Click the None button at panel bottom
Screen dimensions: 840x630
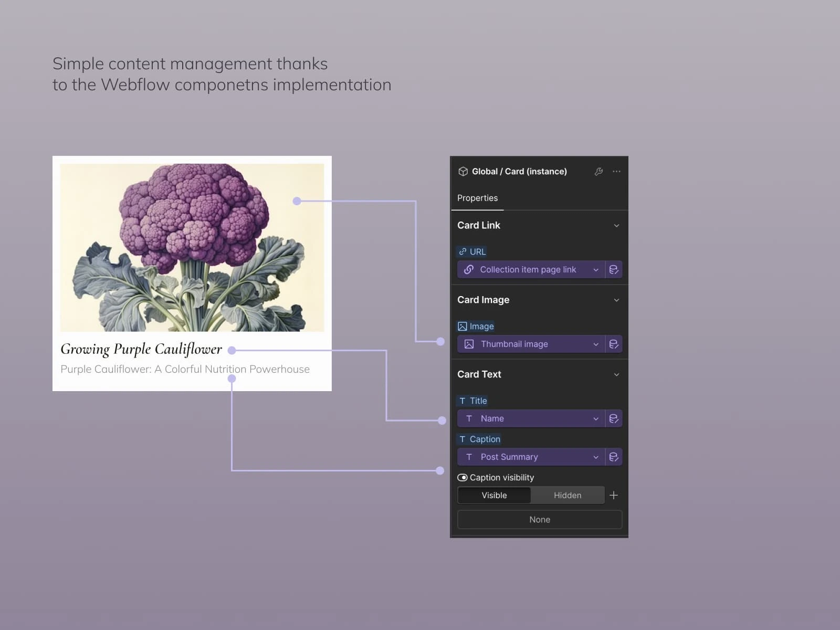(539, 519)
